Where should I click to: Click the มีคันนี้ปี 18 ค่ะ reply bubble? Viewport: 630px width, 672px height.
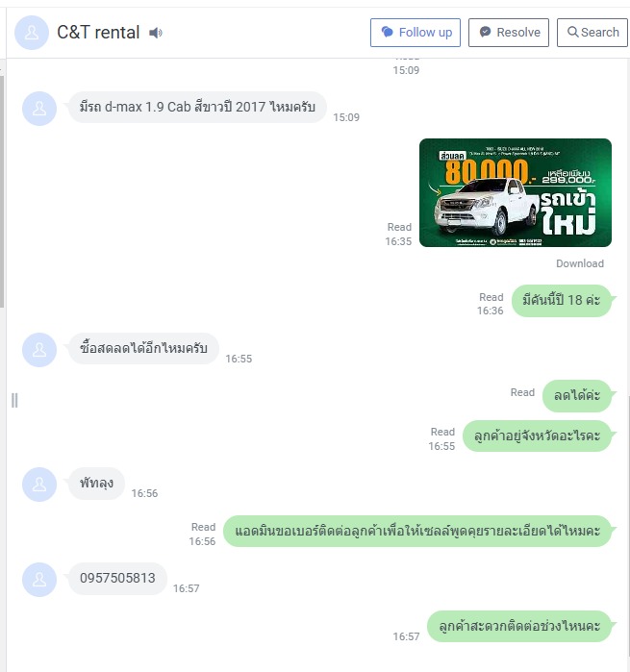click(x=562, y=300)
